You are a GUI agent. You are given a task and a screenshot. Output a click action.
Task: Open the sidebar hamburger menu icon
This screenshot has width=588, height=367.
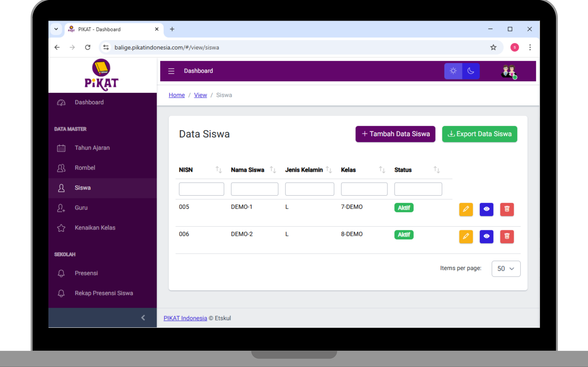[x=171, y=71]
